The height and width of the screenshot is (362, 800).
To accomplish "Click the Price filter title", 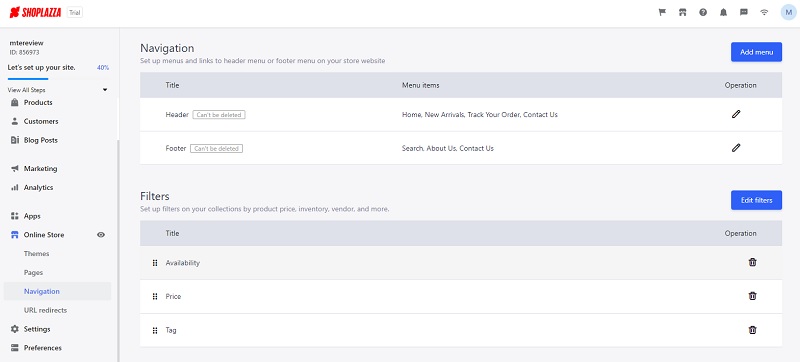I will coord(173,297).
